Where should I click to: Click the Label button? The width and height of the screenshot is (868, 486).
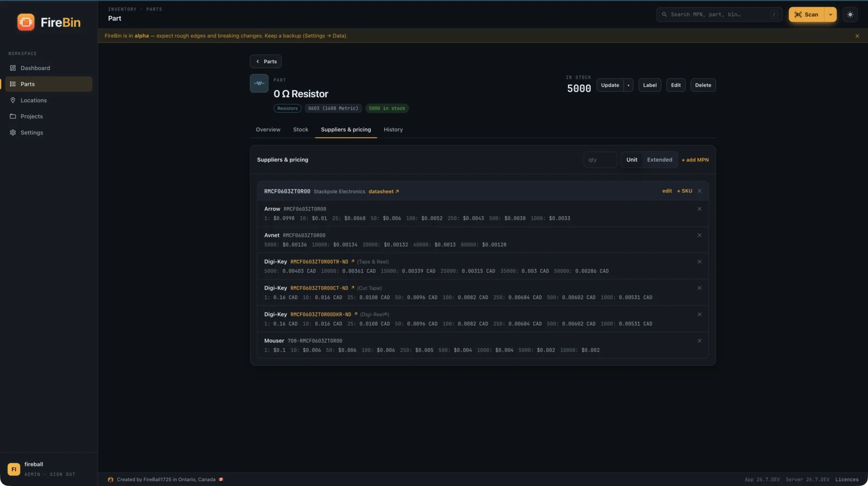click(650, 85)
